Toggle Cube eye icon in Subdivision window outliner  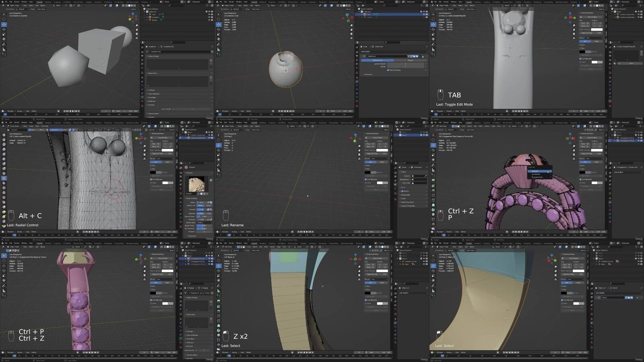(x=424, y=14)
